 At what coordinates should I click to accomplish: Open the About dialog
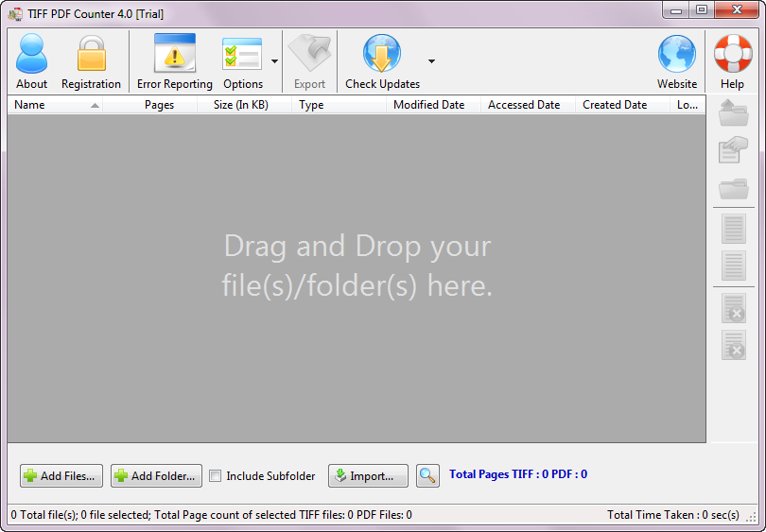[x=32, y=61]
